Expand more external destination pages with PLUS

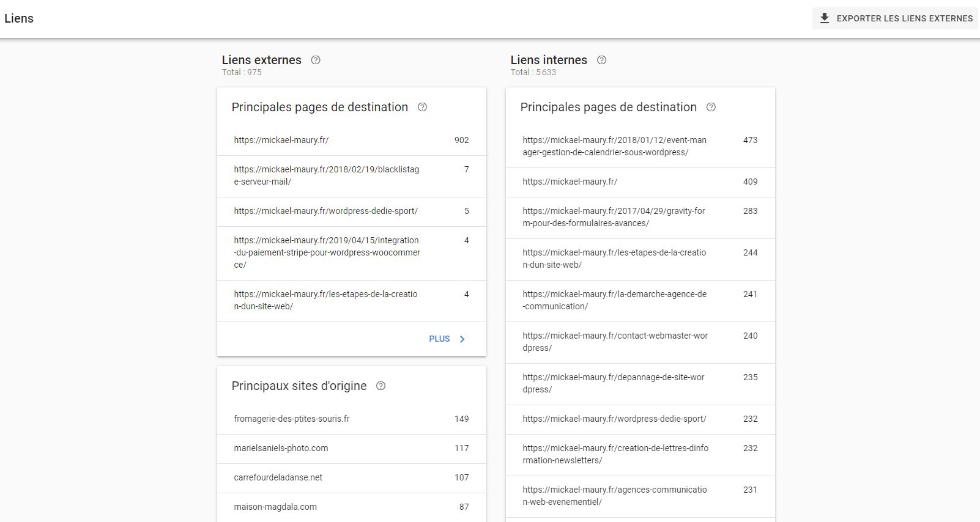[x=439, y=339]
